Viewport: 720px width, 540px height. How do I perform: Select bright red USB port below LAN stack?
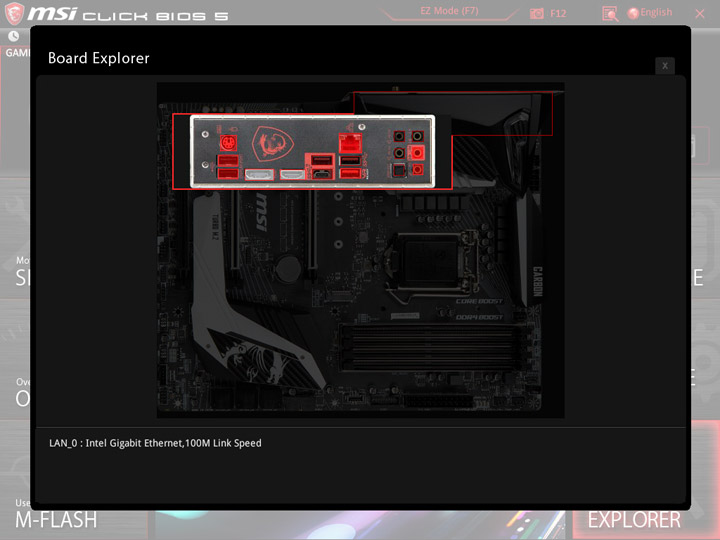tap(350, 173)
